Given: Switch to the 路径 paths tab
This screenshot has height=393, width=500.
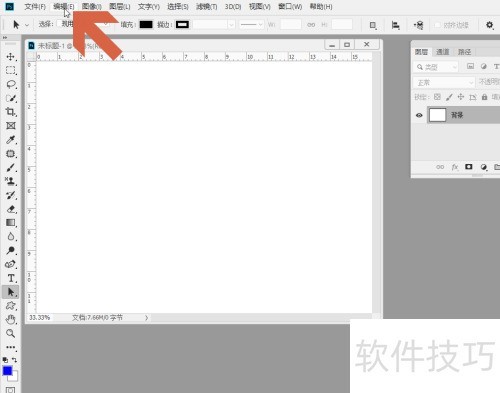Looking at the screenshot, I should 464,52.
